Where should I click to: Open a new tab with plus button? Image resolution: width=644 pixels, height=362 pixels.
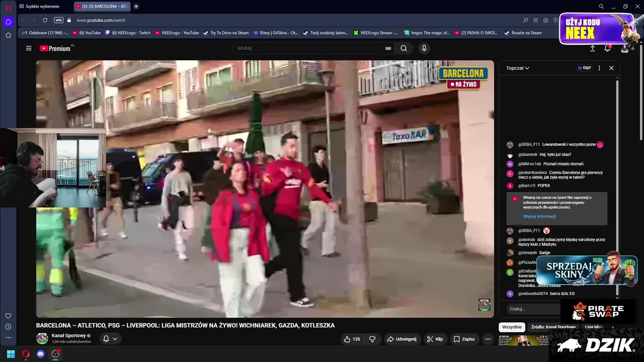136,6
